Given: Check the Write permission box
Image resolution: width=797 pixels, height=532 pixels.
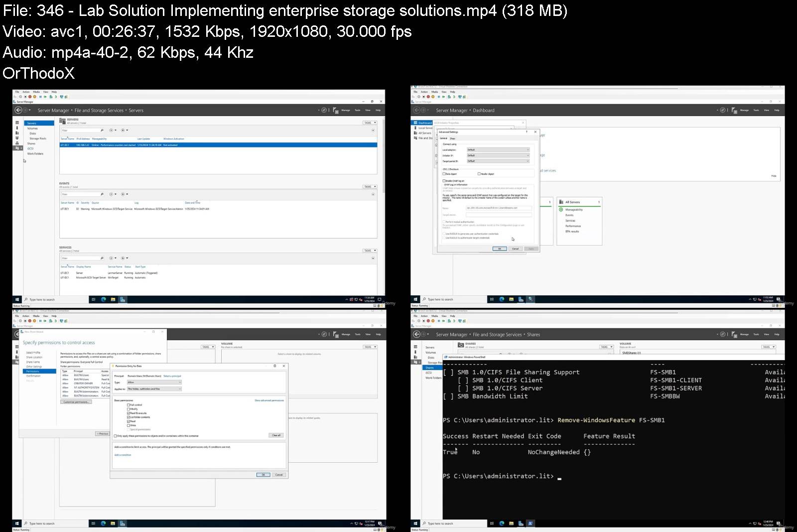Looking at the screenshot, I should coord(129,425).
